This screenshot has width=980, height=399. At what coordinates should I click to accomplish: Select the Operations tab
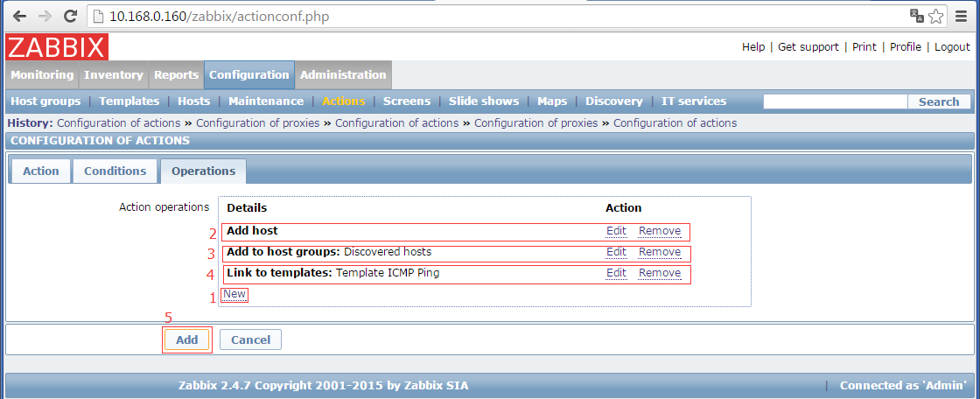pyautogui.click(x=204, y=171)
